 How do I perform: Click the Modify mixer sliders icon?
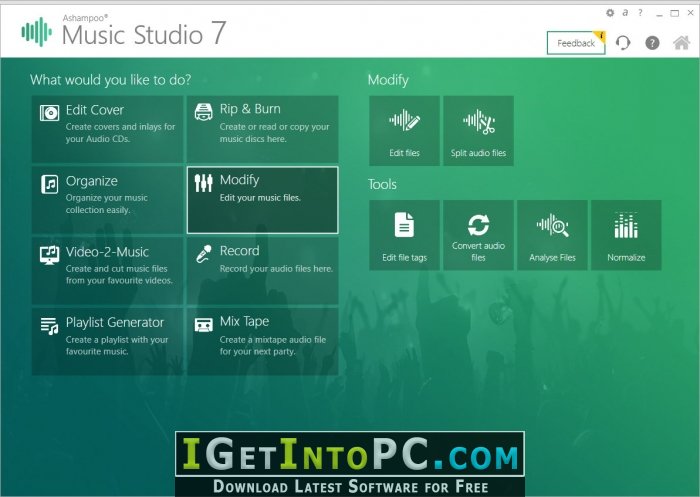point(204,183)
